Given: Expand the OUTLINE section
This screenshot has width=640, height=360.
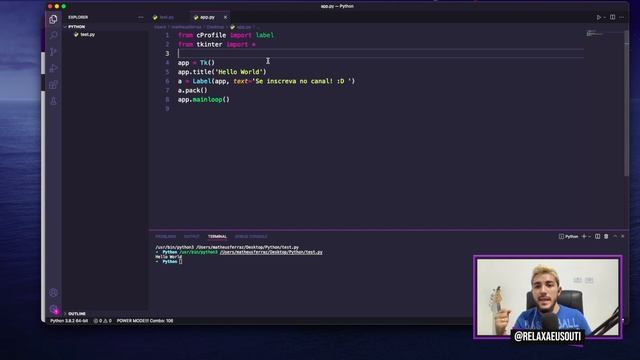Looking at the screenshot, I should pos(77,313).
